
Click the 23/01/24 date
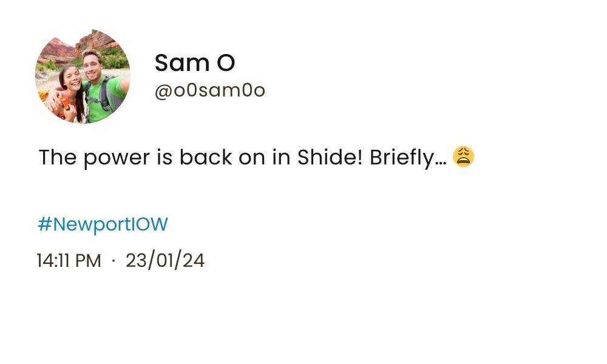(165, 261)
